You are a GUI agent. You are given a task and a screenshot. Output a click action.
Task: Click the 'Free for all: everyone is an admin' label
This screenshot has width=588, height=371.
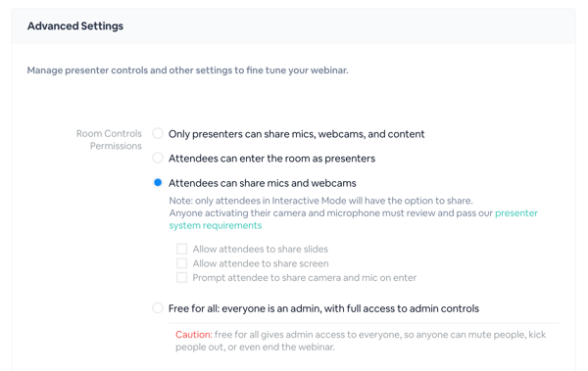pyautogui.click(x=323, y=308)
